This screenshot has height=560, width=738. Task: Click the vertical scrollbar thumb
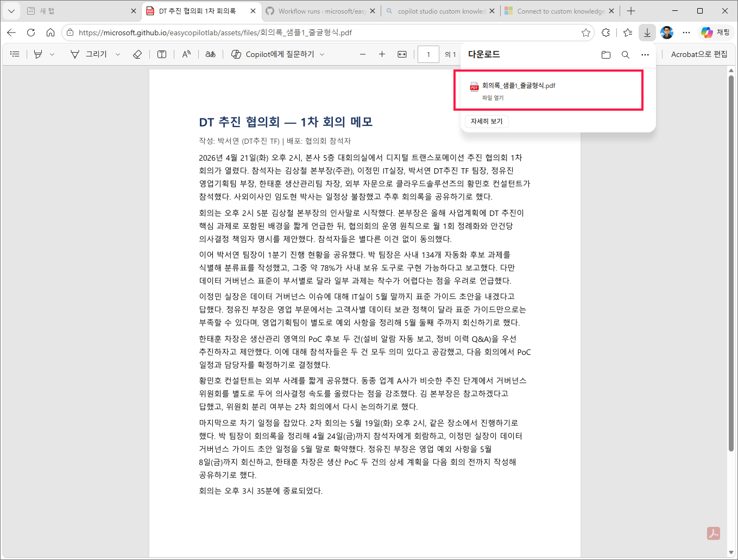tap(731, 263)
